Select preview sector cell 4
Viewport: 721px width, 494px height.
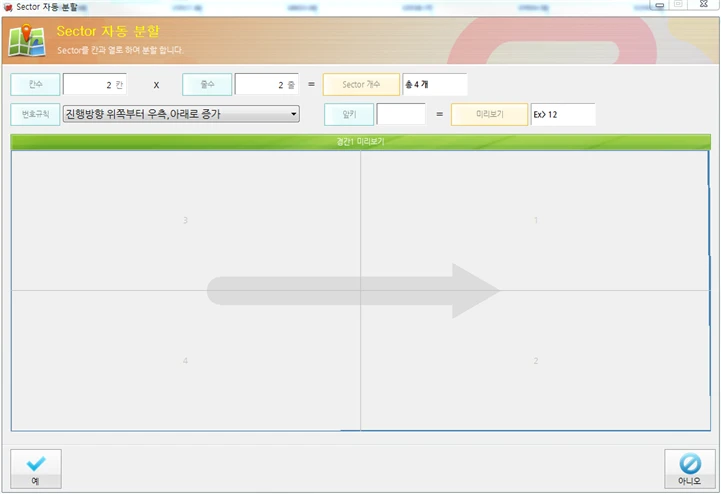click(x=186, y=361)
